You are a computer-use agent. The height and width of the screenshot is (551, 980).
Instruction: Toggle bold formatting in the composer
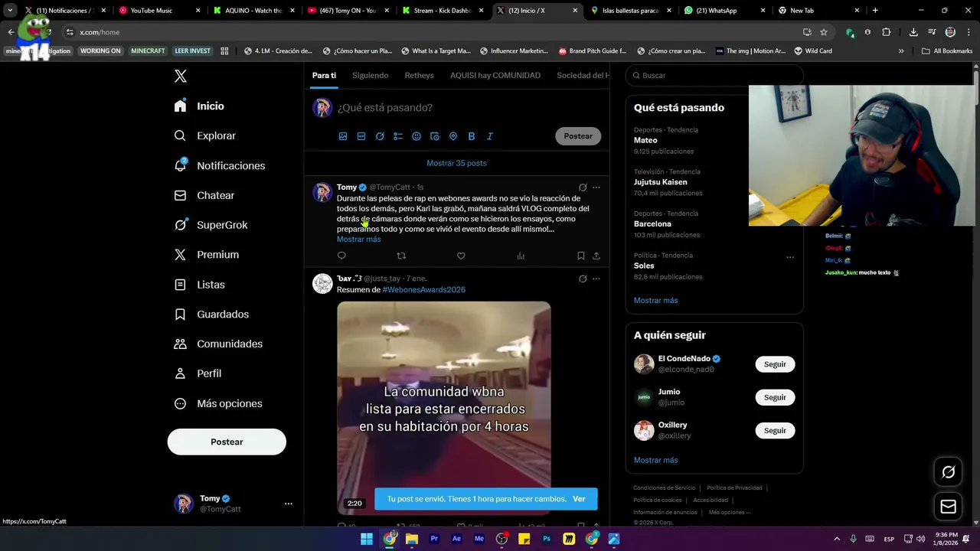472,136
